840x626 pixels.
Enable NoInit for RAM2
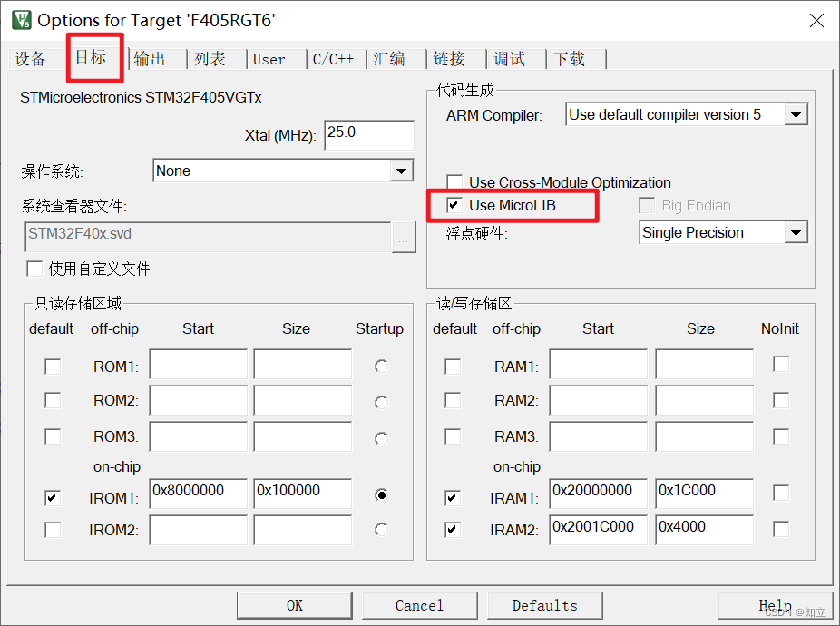pyautogui.click(x=781, y=400)
